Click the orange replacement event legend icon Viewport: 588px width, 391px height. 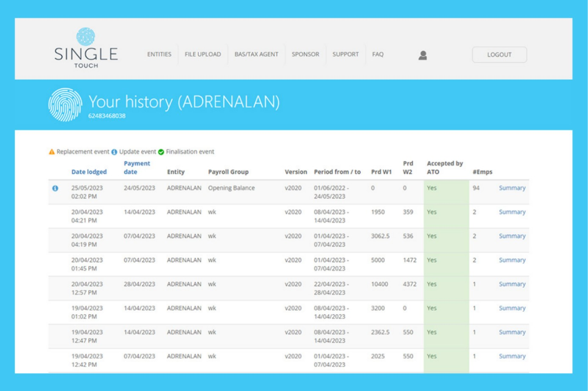[52, 152]
